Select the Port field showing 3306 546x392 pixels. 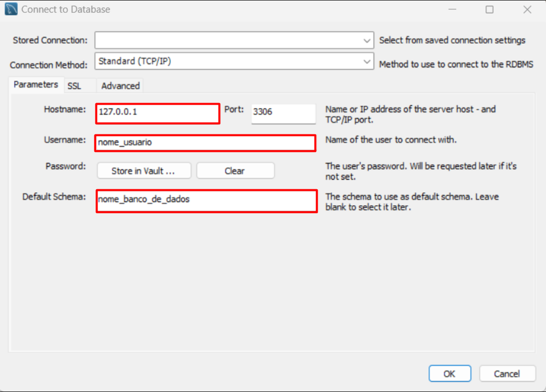[x=283, y=113]
